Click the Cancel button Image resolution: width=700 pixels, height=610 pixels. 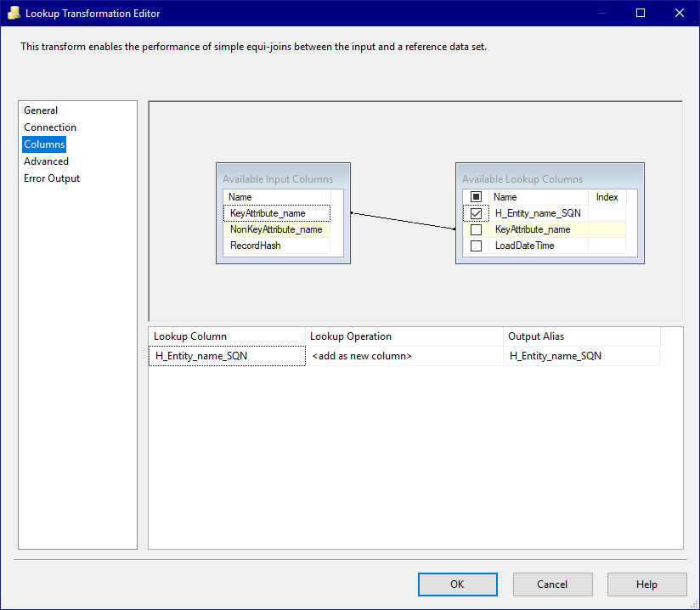pyautogui.click(x=553, y=585)
